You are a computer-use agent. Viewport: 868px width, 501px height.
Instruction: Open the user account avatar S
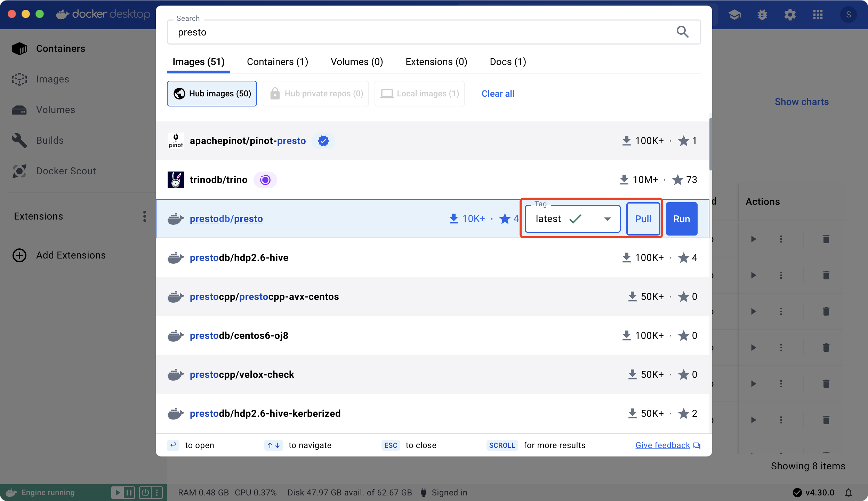[x=848, y=15]
